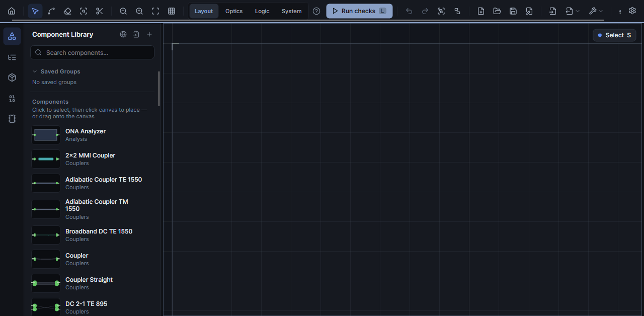Select the Coupler Straight component
The image size is (644, 316).
click(x=92, y=283)
